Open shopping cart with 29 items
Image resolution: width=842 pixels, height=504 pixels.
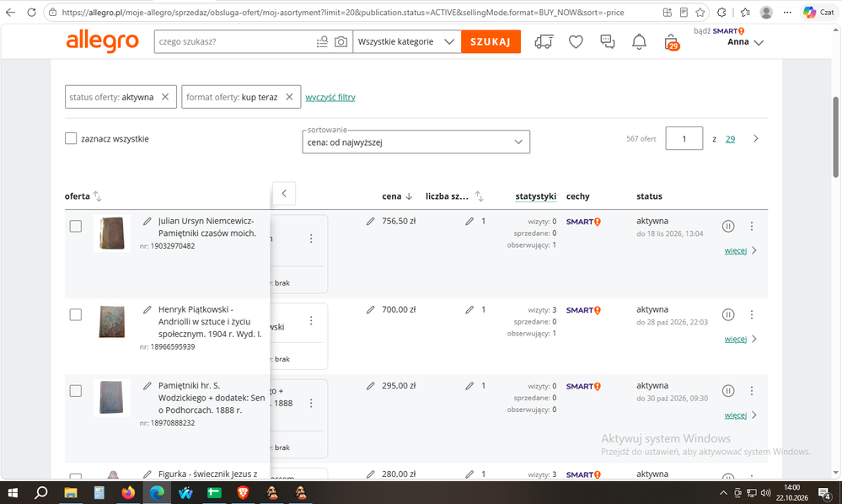(671, 42)
